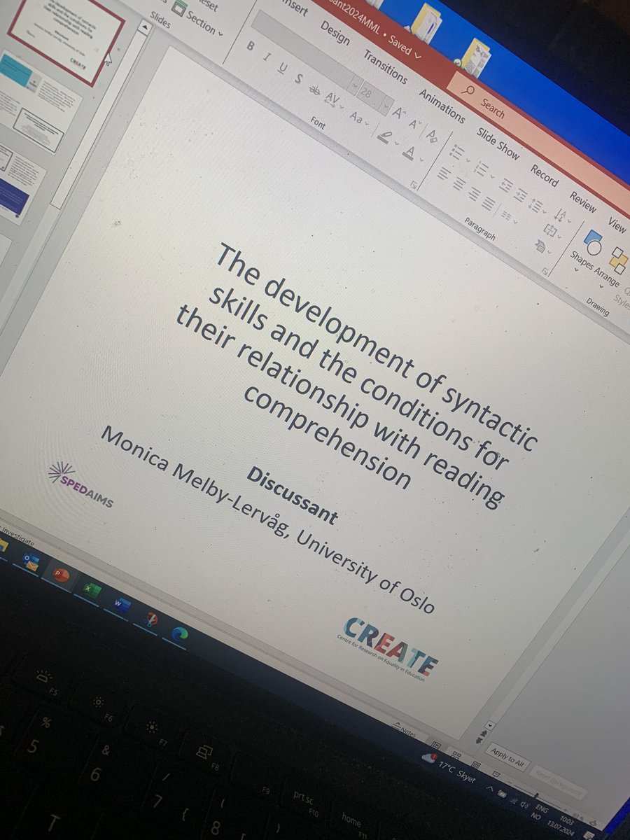Screen dimensions: 630x840
Task: Align text left
Action: pos(443,174)
